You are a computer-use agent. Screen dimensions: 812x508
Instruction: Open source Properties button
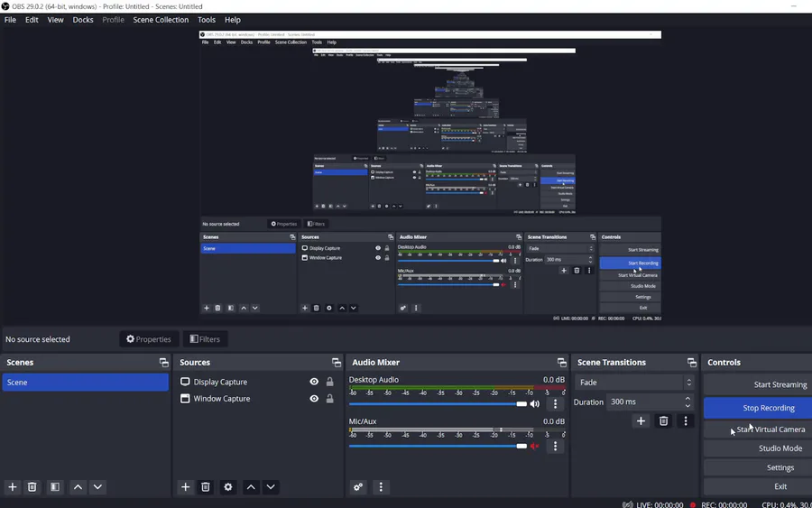click(x=149, y=339)
